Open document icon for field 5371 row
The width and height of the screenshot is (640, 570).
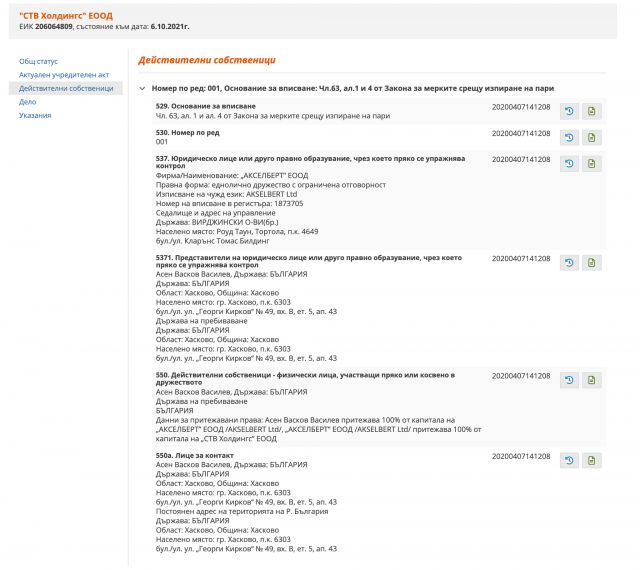[592, 263]
